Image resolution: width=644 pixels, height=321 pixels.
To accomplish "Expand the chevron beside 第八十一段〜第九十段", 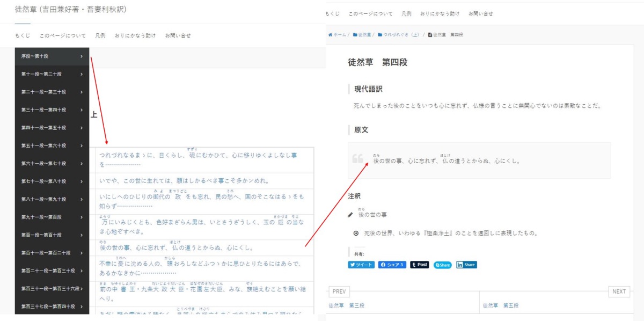I will point(82,199).
